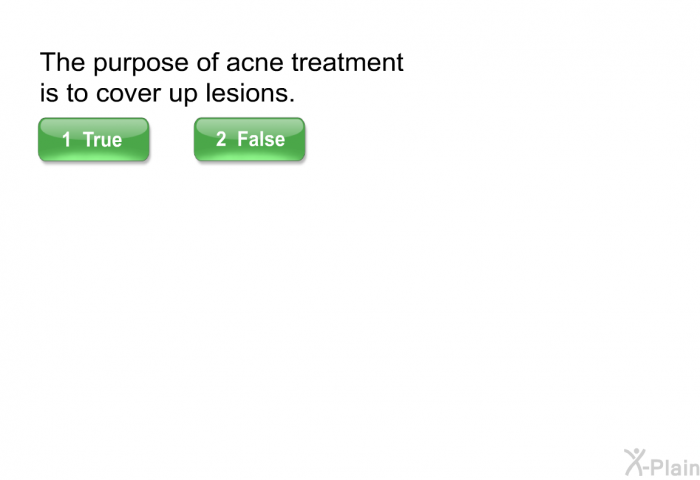Choose answer number 2 False
Screen dimensions: 700x480
tap(250, 139)
